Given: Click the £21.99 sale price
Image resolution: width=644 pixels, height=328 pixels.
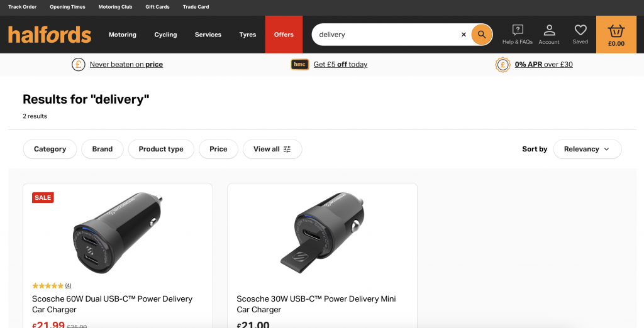Looking at the screenshot, I should pyautogui.click(x=48, y=325).
